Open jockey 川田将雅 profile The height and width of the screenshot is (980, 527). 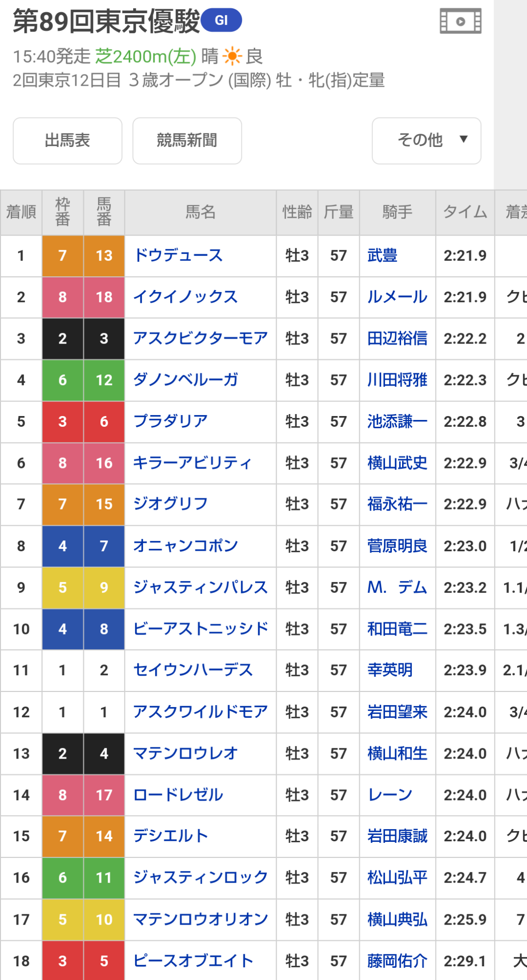tap(397, 380)
